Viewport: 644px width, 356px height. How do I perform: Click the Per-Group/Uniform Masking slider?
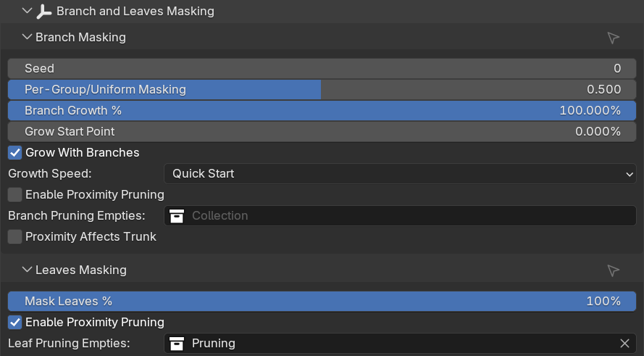click(322, 90)
